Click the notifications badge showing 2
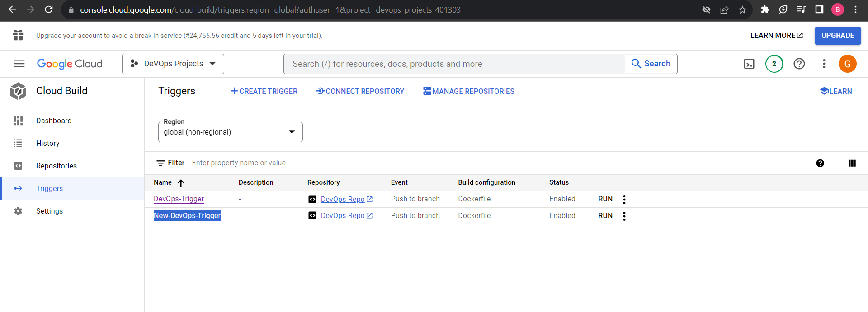Screen dimensions: 868x312 tap(774, 64)
